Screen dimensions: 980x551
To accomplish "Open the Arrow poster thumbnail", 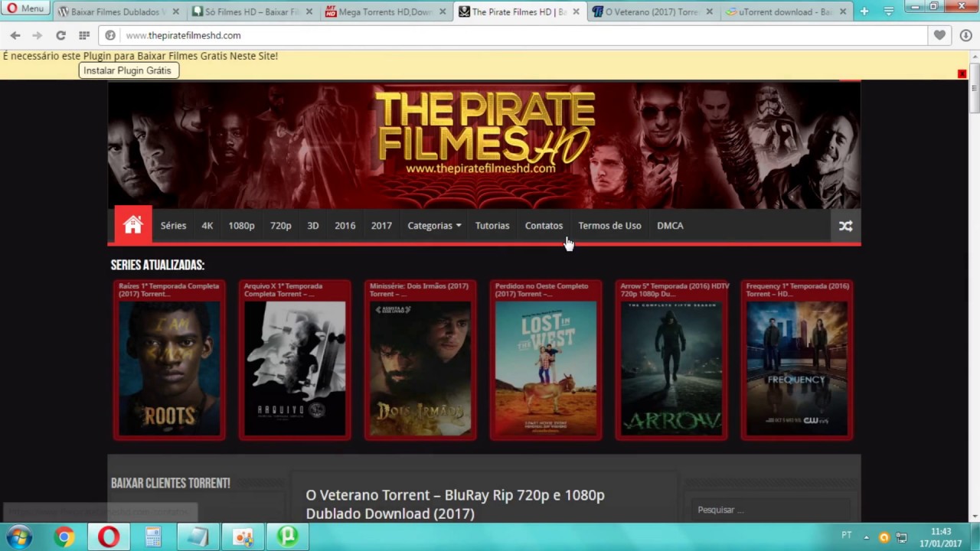I will coord(671,368).
